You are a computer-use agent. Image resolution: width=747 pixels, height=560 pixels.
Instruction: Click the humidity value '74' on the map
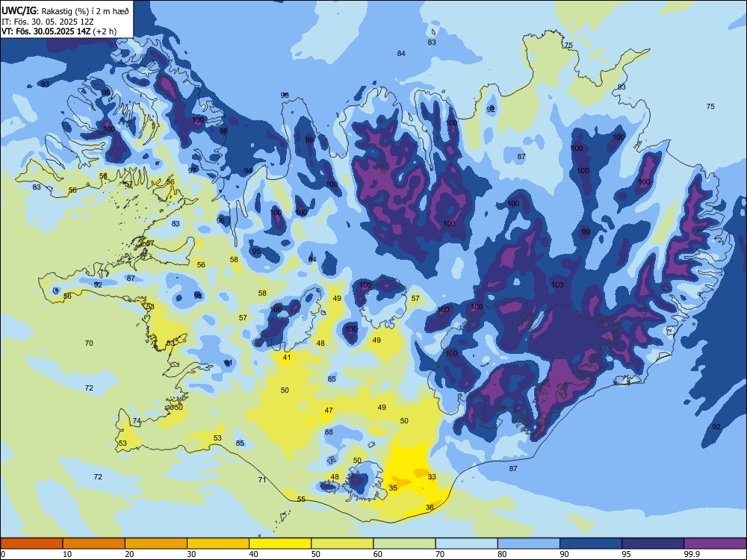137,420
